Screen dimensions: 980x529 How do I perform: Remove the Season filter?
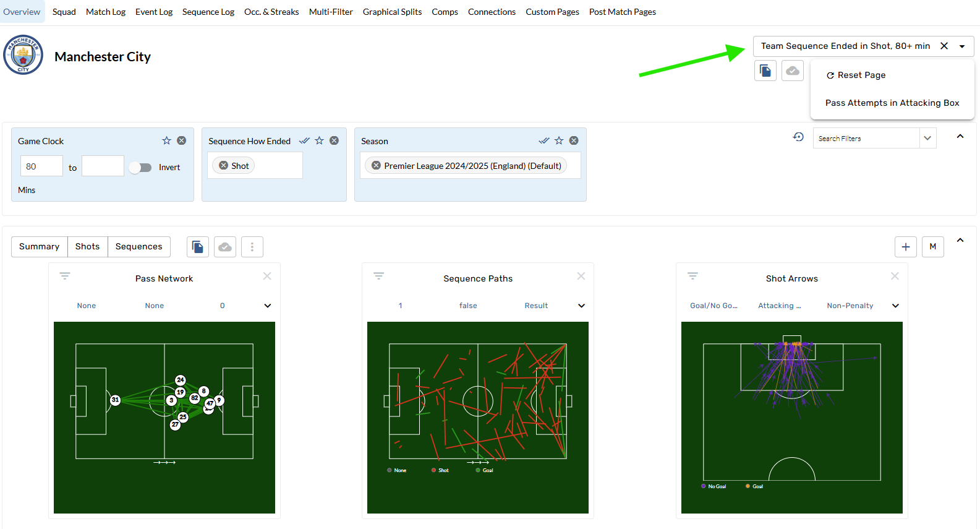click(574, 140)
